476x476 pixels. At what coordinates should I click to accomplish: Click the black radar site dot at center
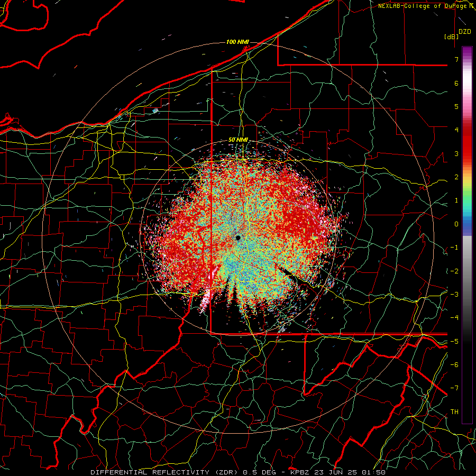point(238,237)
